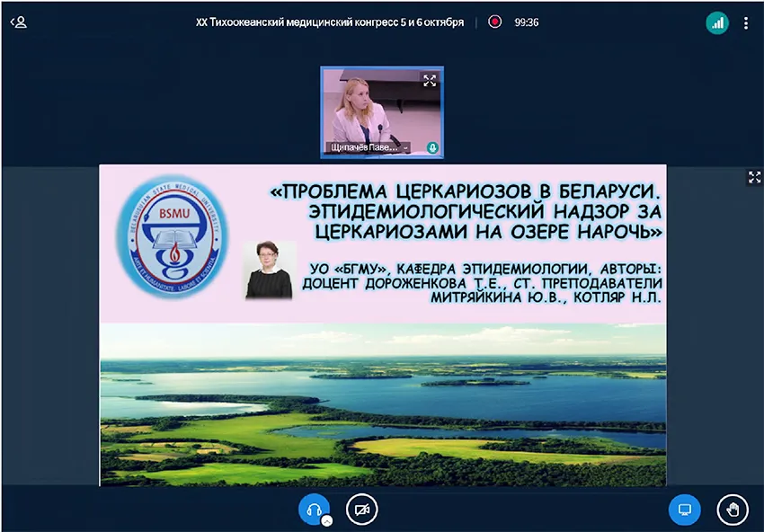Viewport: 764px width, 532px height.
Task: Click the conference title in the top bar
Action: (329, 22)
